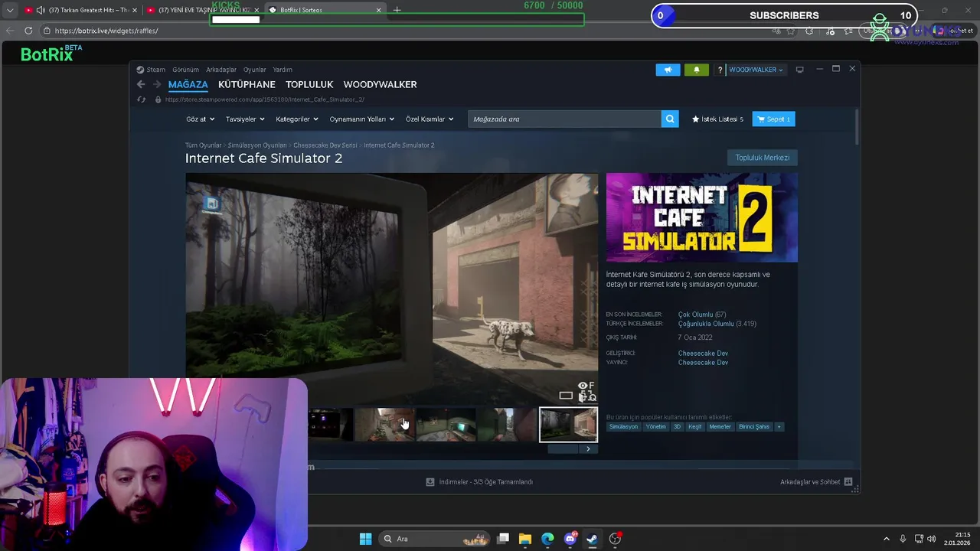The image size is (980, 551).
Task: Select the highlighted forest screenshot thumbnail
Action: [x=569, y=425]
